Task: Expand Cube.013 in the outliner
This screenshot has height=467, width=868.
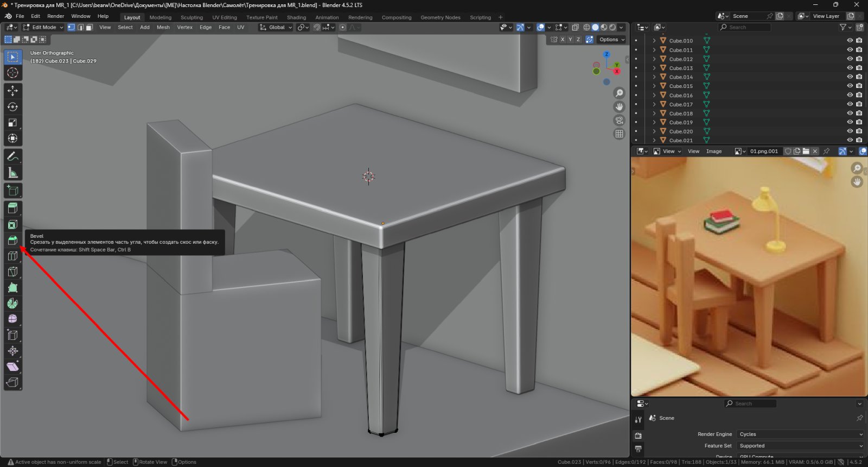Action: [654, 68]
